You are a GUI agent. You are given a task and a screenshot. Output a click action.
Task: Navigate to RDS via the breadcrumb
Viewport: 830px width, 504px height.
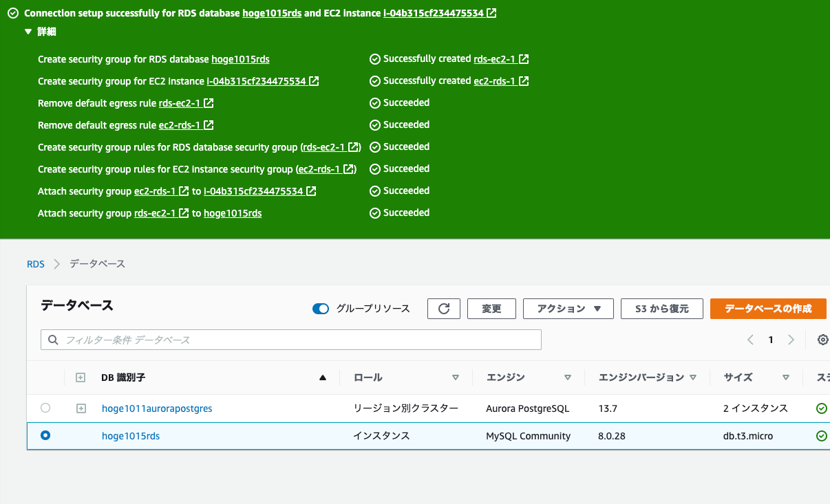click(36, 263)
